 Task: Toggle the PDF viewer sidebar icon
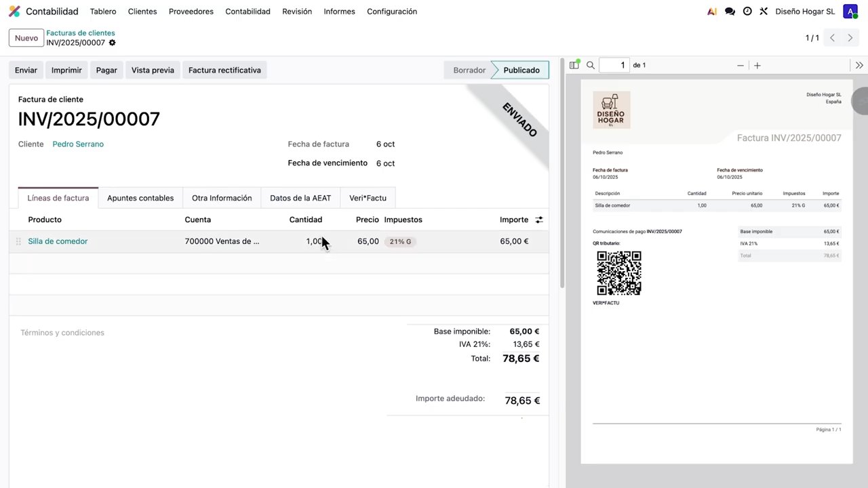coord(574,65)
